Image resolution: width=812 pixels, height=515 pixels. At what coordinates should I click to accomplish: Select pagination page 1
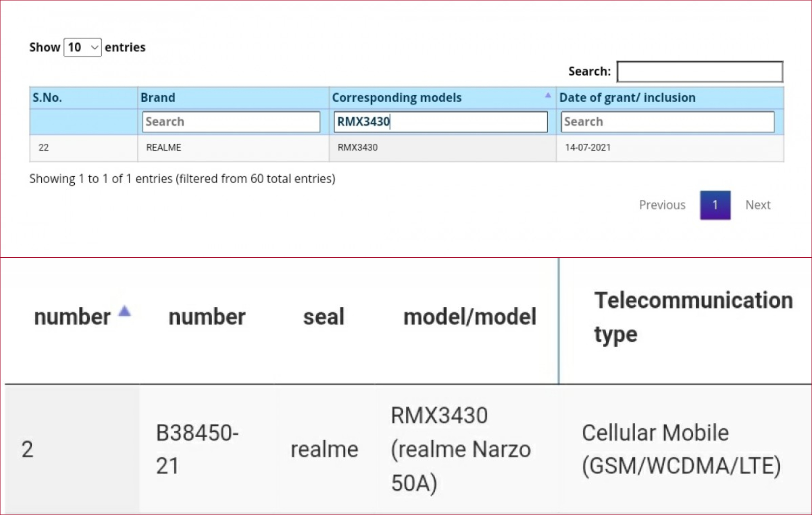tap(715, 205)
